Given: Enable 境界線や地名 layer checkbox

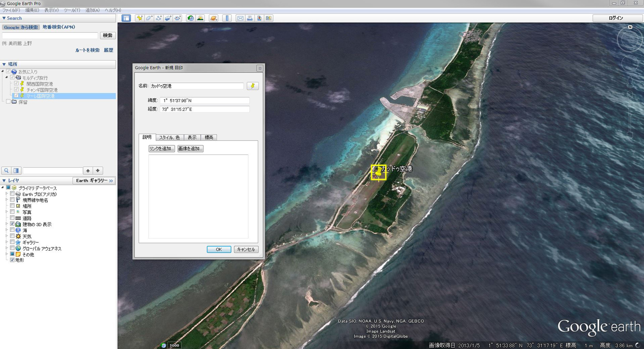Looking at the screenshot, I should [x=12, y=200].
